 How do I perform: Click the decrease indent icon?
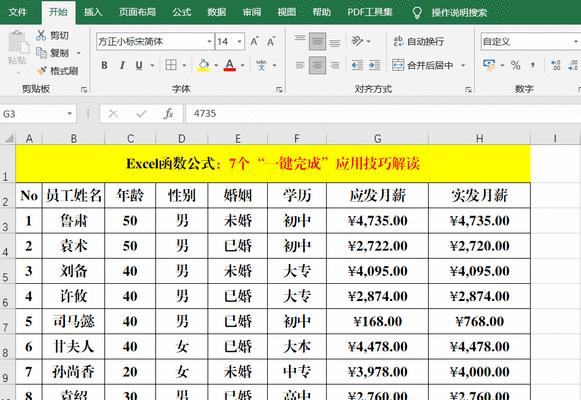pos(358,66)
